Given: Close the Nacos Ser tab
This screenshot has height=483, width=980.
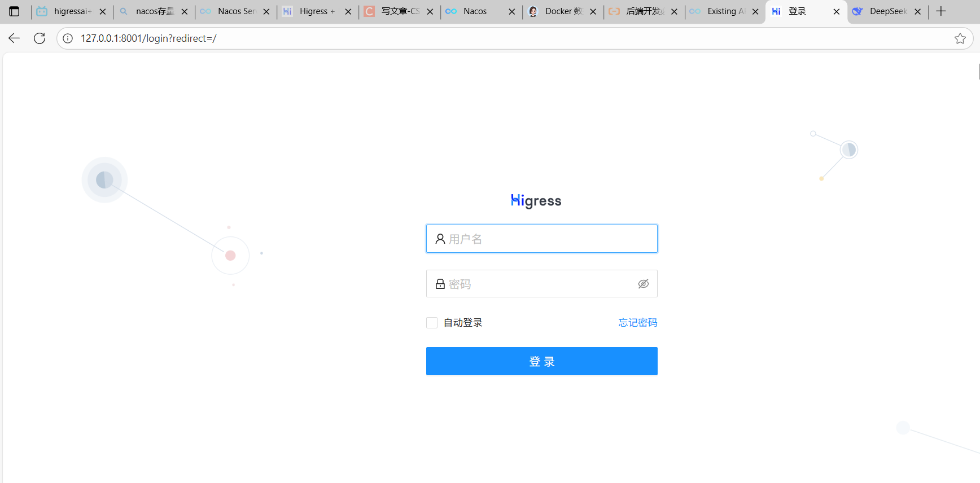Looking at the screenshot, I should tap(266, 11).
